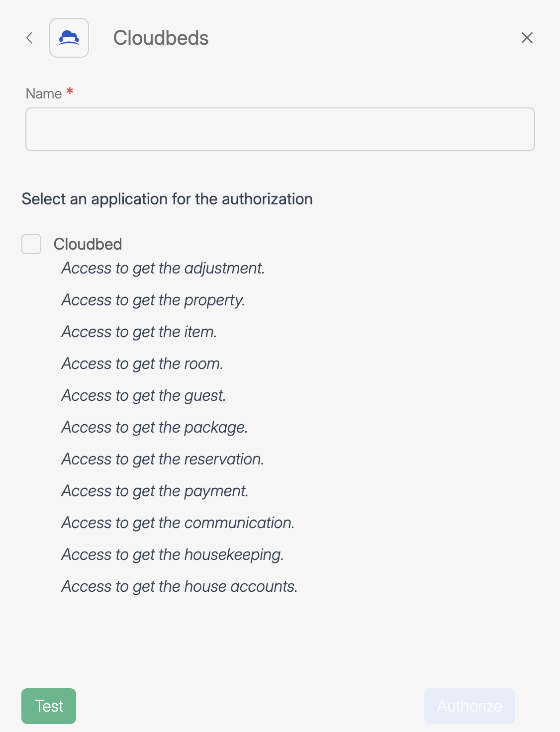Viewport: 560px width, 732px height.
Task: Click the 'Access to get the room' text
Action: tap(142, 364)
